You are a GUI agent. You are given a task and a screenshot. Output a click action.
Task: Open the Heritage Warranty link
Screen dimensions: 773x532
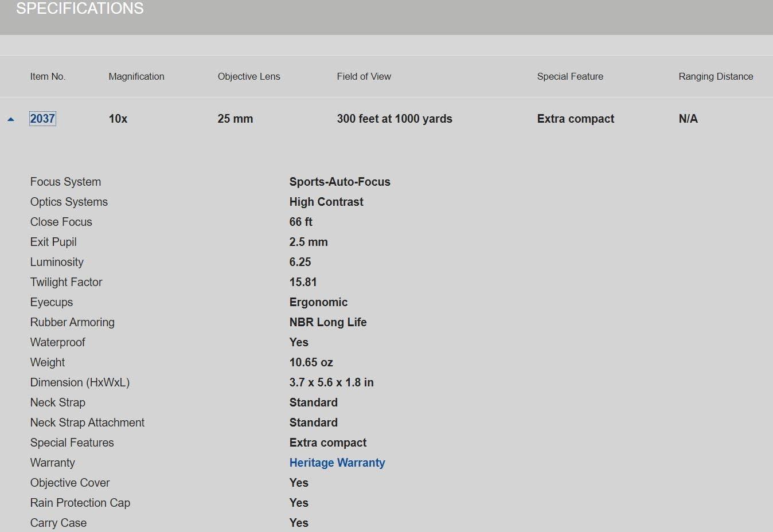[x=337, y=463]
